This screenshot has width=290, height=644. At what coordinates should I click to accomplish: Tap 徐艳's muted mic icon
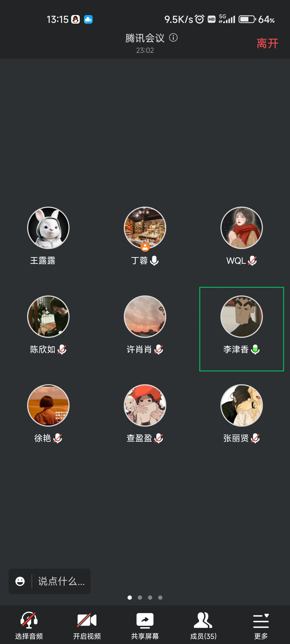tap(58, 438)
